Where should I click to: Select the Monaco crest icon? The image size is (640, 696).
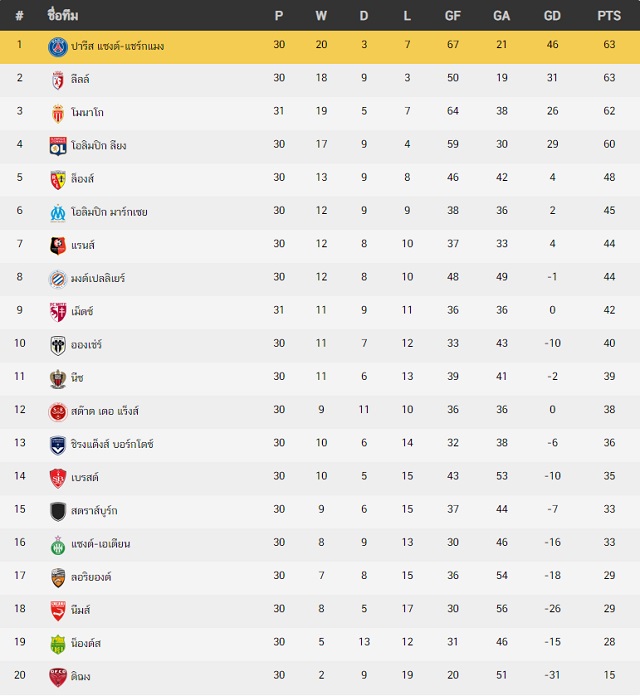[x=58, y=114]
